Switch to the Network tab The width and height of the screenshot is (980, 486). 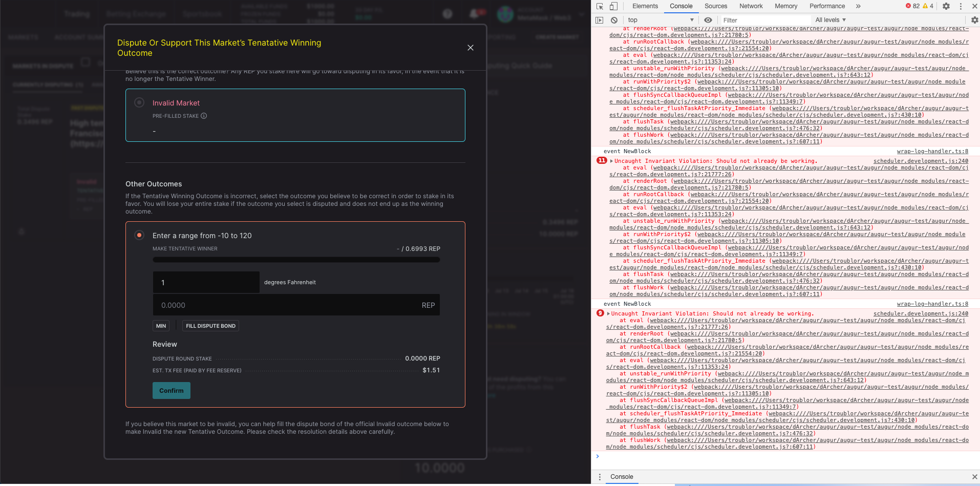[x=750, y=6]
